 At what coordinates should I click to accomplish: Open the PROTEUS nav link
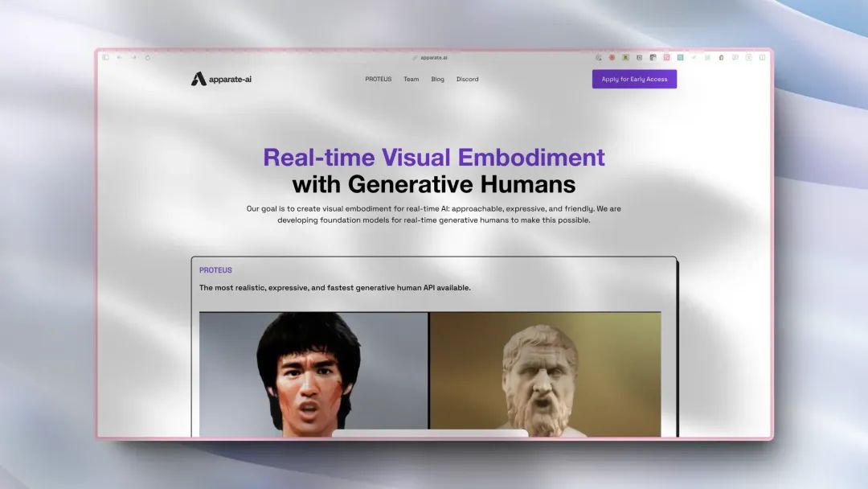coord(378,79)
